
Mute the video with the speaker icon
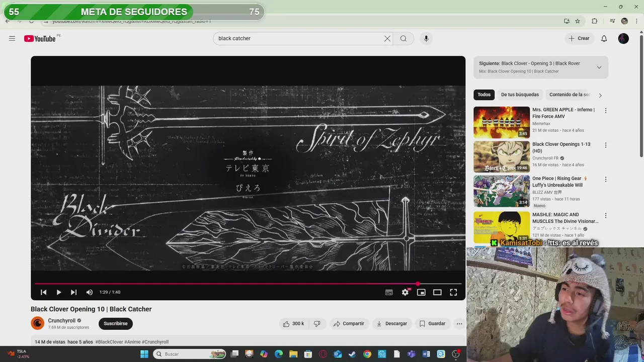click(x=90, y=292)
